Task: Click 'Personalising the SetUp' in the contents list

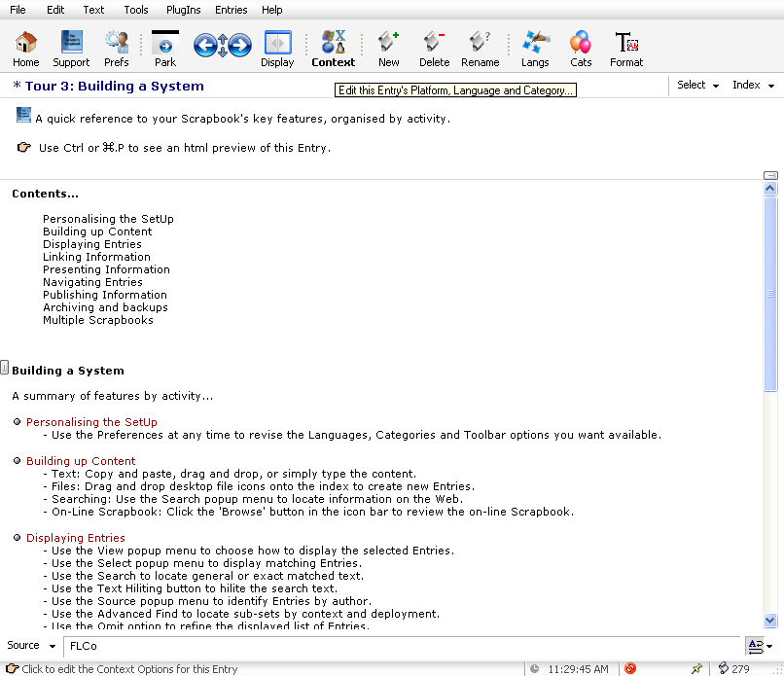Action: click(108, 219)
